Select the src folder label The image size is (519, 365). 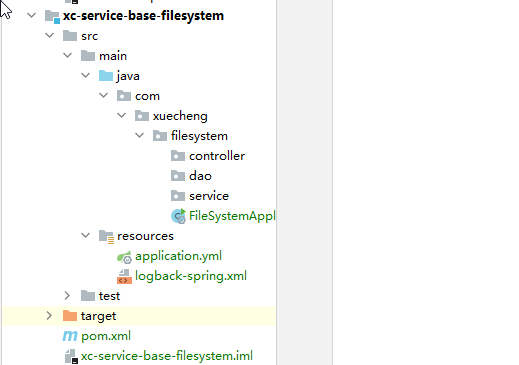coord(89,36)
